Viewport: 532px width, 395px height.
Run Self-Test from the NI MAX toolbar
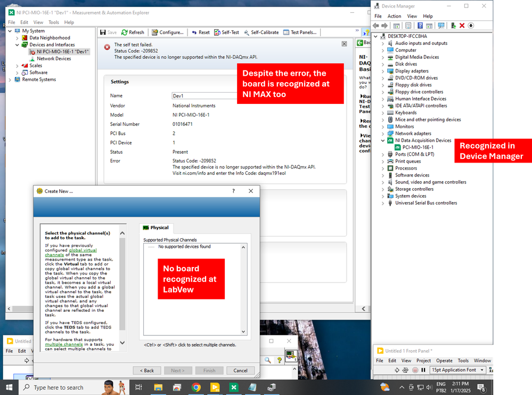227,33
